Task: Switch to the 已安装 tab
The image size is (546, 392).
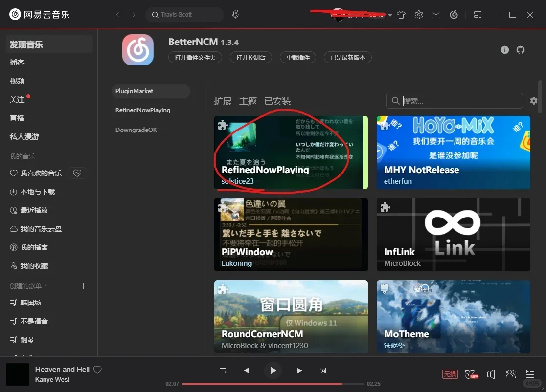Action: coord(277,101)
